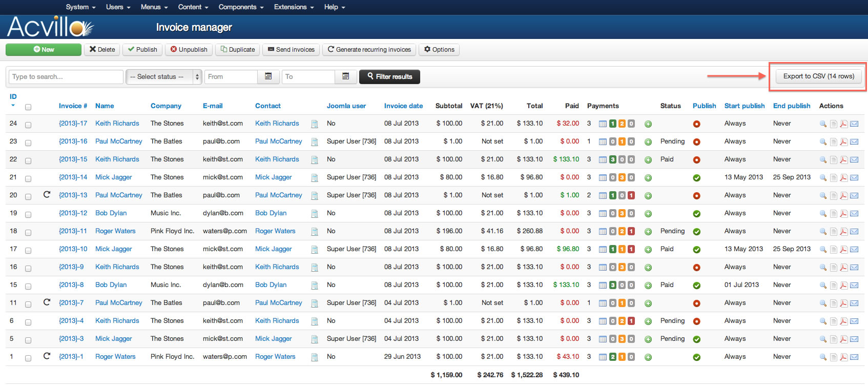The image size is (868, 387).
Task: Add payment with green plus for invoice {2013}-12
Action: click(648, 214)
